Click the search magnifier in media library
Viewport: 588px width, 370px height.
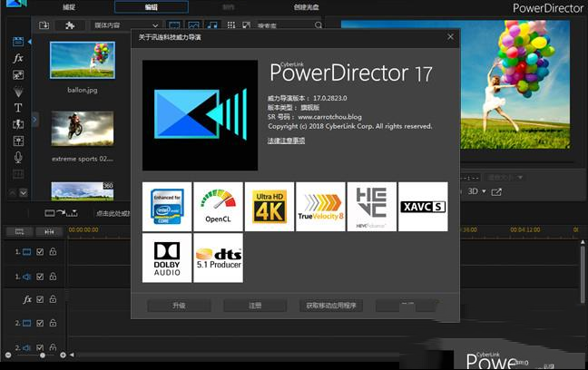pos(318,25)
